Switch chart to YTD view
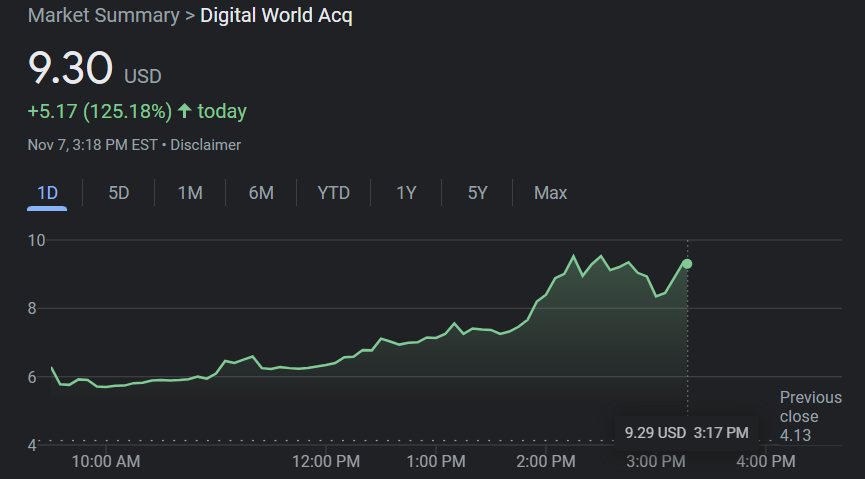 (x=333, y=192)
